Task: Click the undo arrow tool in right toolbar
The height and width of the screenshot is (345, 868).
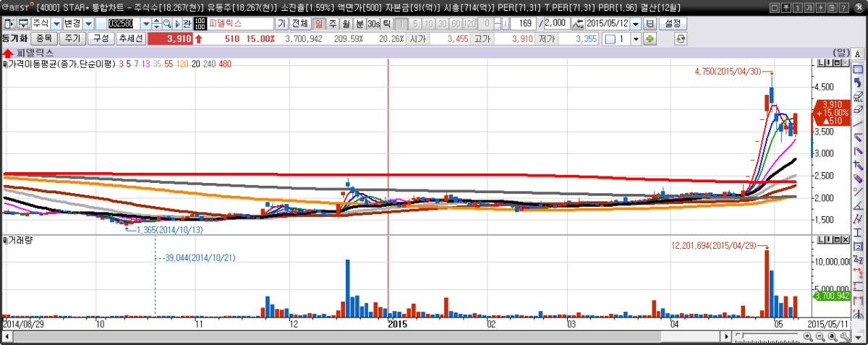Action: click(x=858, y=82)
